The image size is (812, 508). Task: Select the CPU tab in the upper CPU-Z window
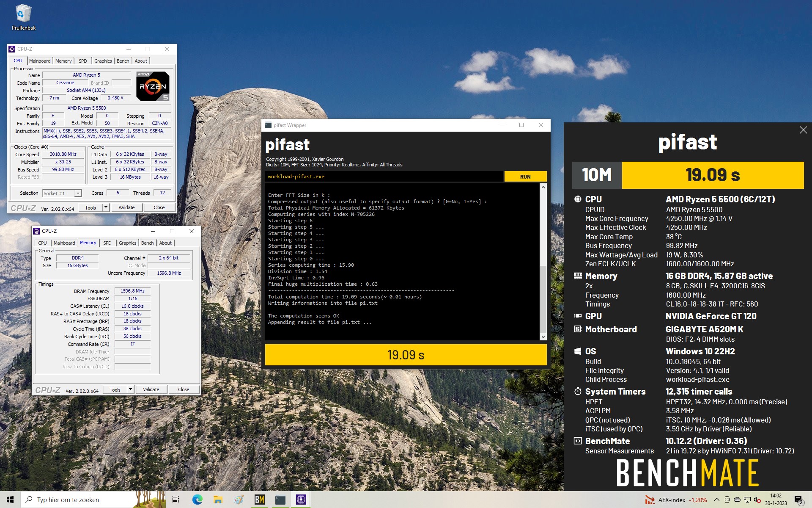(x=18, y=61)
